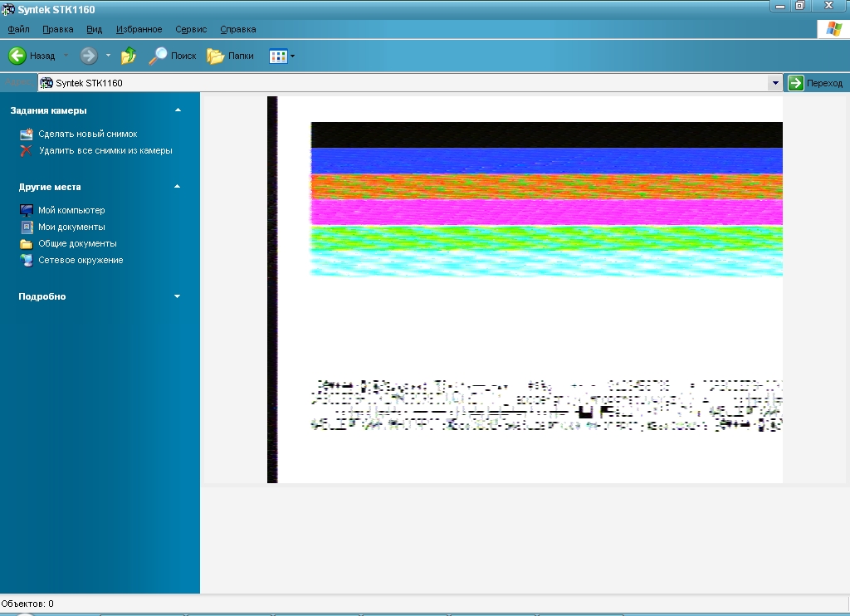Open the Файл menu
Screen dimensions: 850x616
point(18,29)
